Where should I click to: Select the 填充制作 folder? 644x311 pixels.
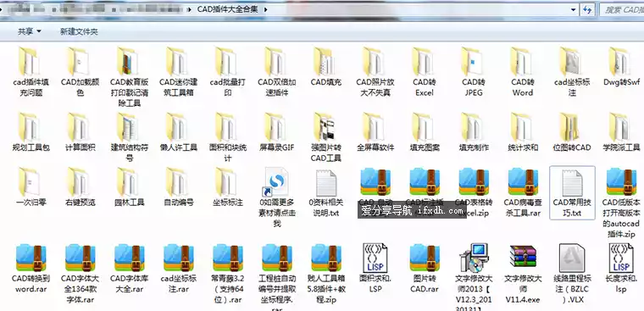click(474, 132)
